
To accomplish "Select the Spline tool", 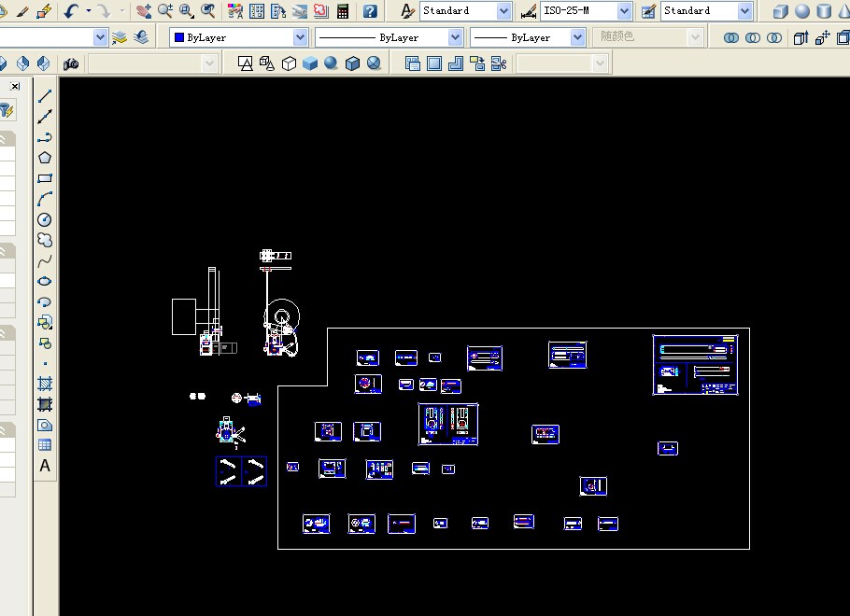I will click(45, 261).
